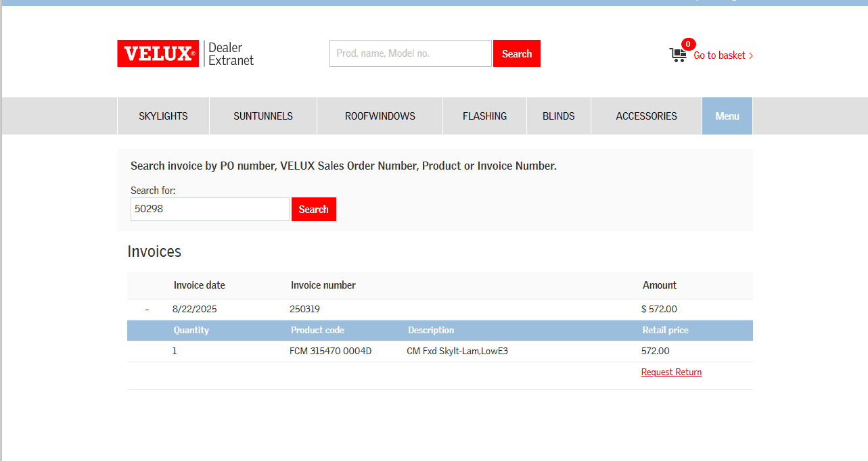This screenshot has height=461, width=868.
Task: Open the shopping basket cart icon
Action: [678, 55]
